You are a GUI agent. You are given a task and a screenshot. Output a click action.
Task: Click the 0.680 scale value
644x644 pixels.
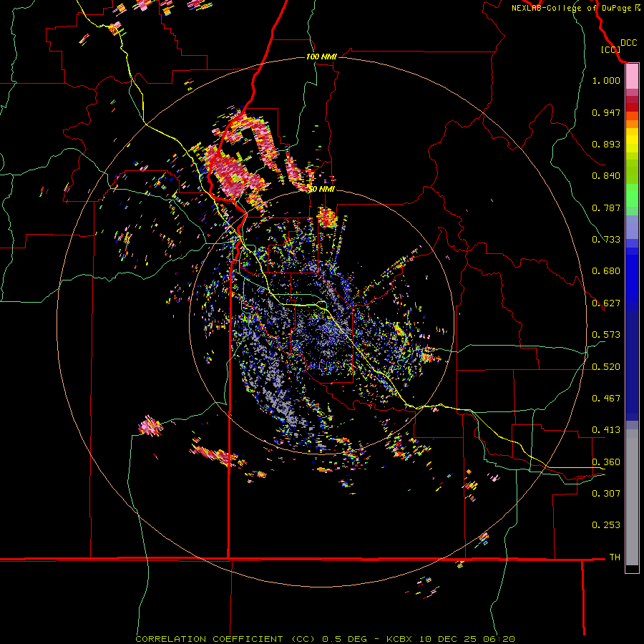606,271
